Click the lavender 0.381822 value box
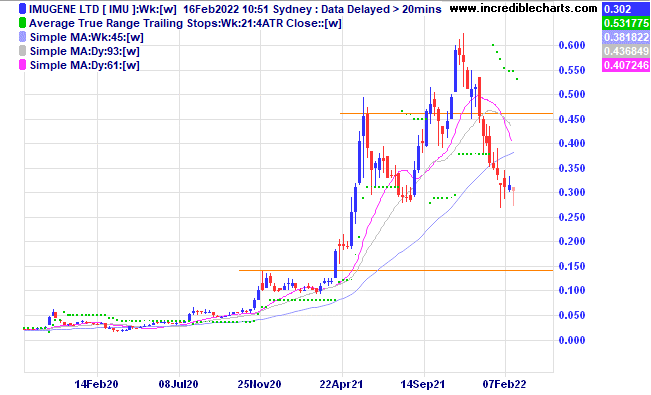651x395 pixels. pos(626,37)
